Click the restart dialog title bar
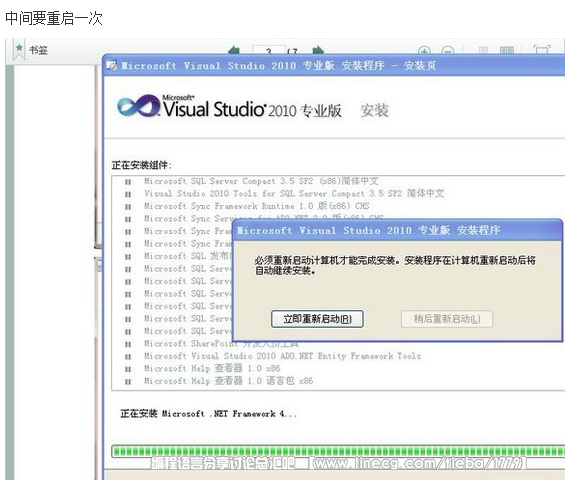Screen dimensions: 577x480 tap(397, 230)
